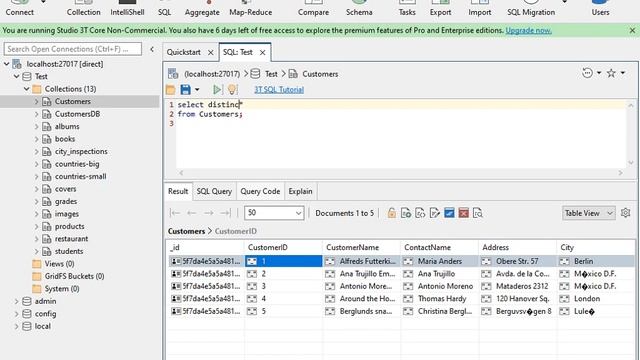Switch to the Explain tab
The image size is (640, 360).
pos(300,191)
